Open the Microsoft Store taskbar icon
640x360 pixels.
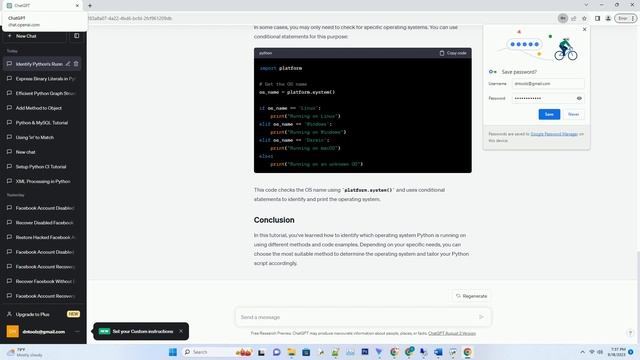coord(306,352)
